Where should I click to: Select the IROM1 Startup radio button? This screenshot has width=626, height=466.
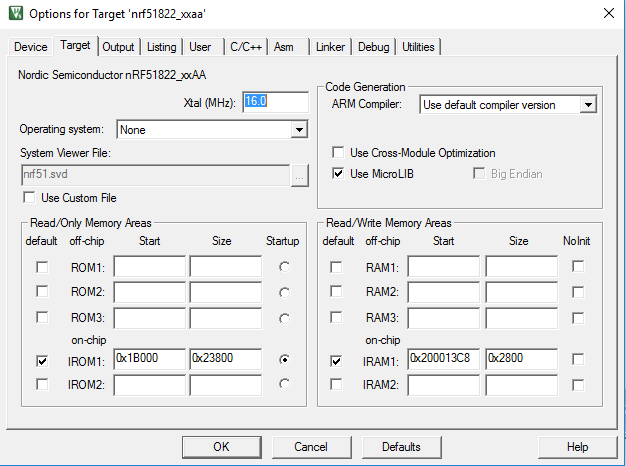tap(284, 360)
